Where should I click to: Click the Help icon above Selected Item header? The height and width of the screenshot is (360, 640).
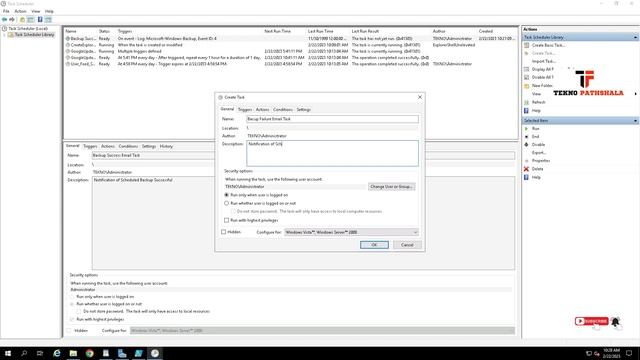527,111
